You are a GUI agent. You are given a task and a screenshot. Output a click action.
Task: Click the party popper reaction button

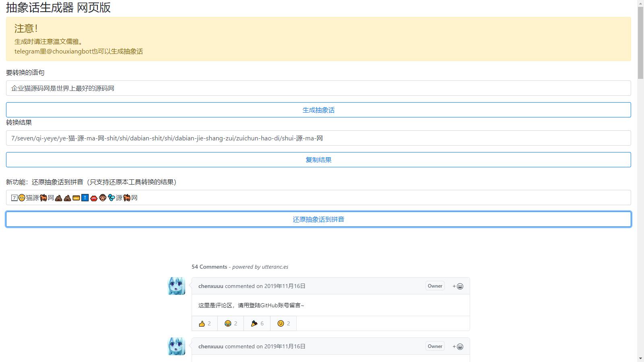click(x=257, y=323)
